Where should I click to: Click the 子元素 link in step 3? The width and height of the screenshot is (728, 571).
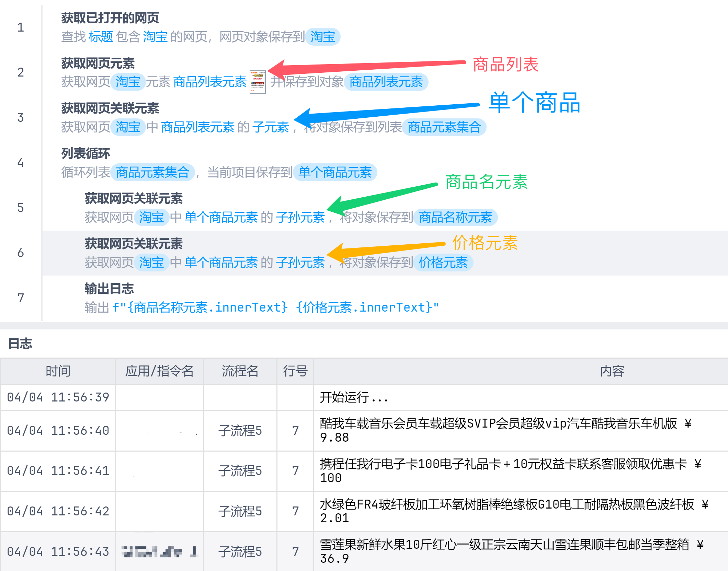pos(271,127)
